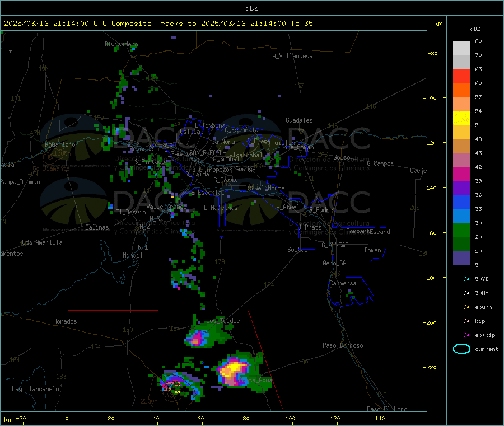Click the Divisadero map label

121,44
